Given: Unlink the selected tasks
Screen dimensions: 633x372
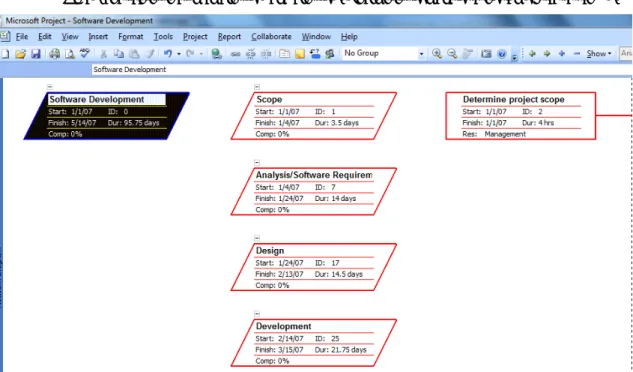Looking at the screenshot, I should click(251, 53).
